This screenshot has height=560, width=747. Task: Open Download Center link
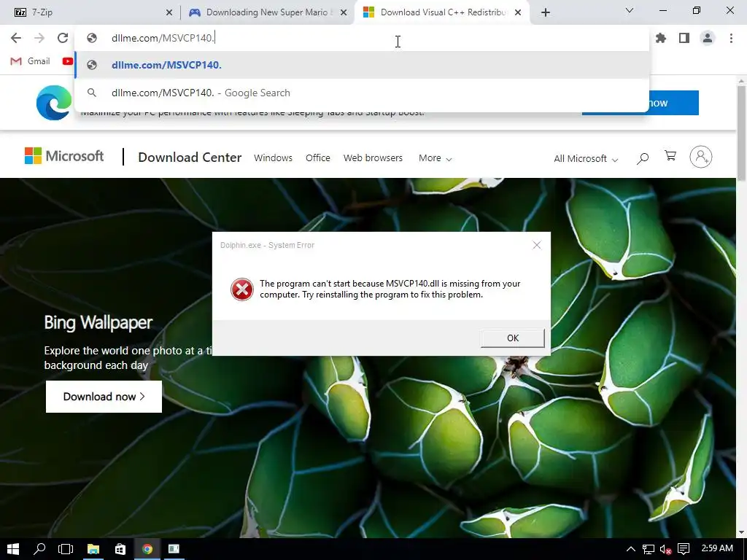190,157
